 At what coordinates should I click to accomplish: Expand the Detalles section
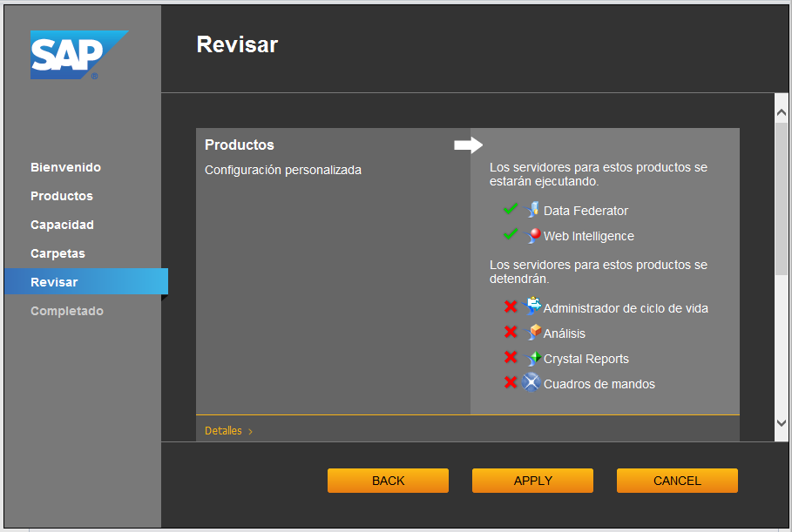[228, 430]
